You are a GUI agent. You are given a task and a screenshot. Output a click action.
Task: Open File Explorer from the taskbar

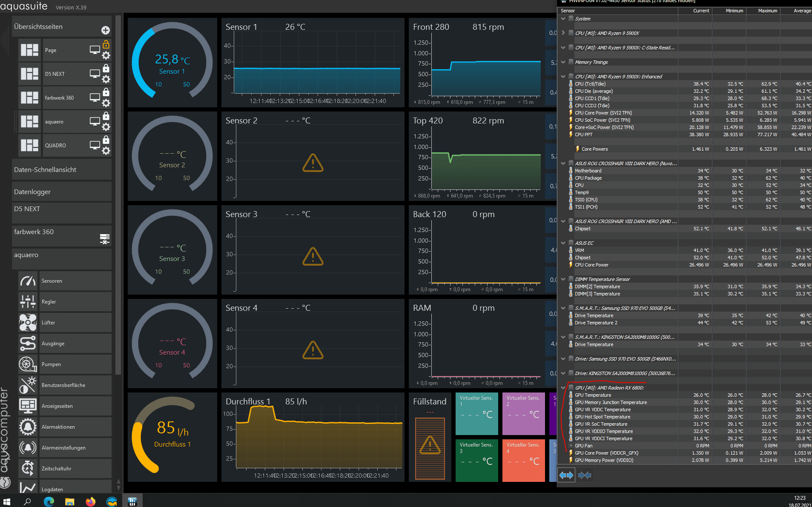[69, 501]
